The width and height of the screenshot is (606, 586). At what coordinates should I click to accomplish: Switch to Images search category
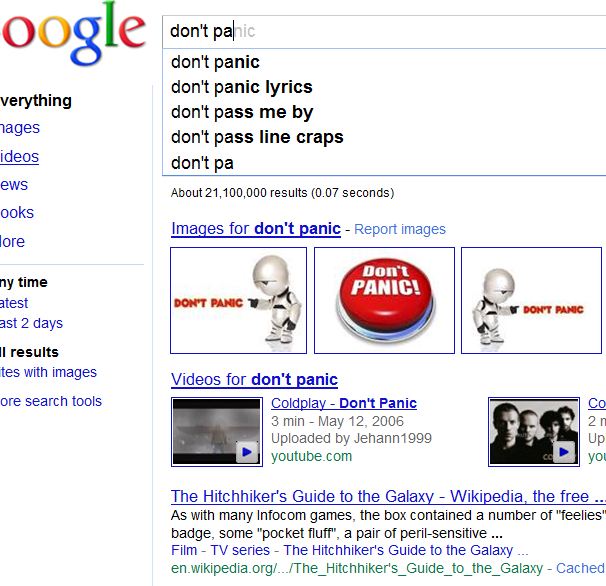click(19, 127)
